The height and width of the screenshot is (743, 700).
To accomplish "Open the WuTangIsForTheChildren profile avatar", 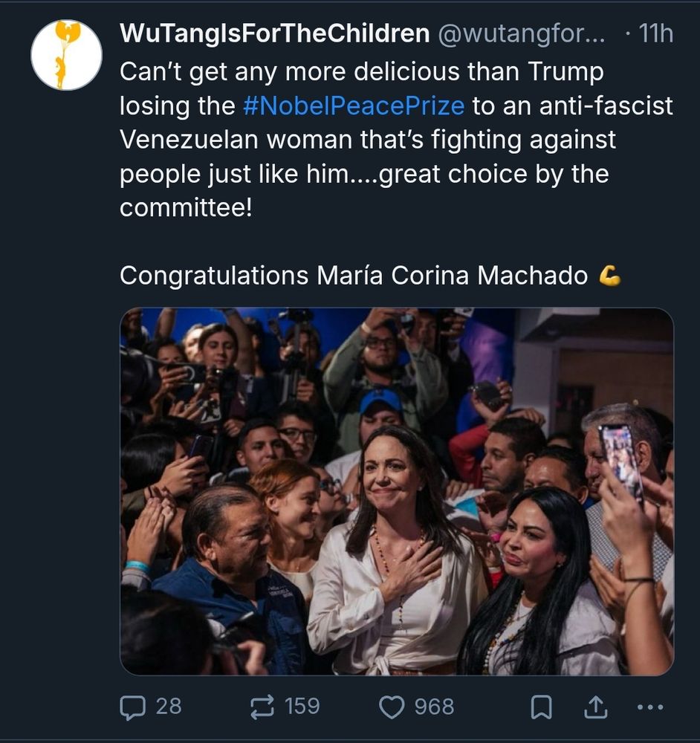I will (x=66, y=55).
